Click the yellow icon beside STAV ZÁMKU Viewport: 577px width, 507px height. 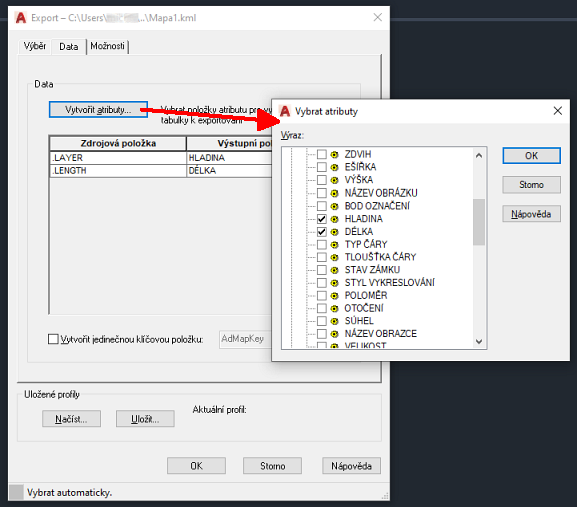pos(334,270)
